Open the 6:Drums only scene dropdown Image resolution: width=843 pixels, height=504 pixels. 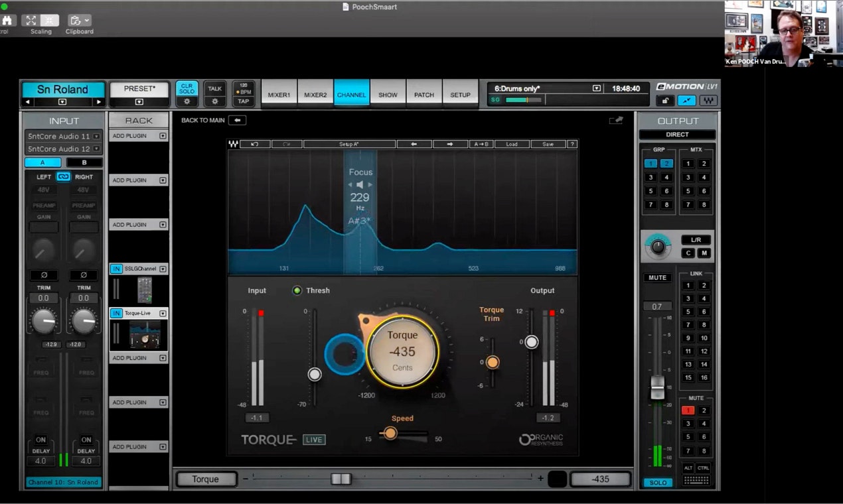[596, 88]
